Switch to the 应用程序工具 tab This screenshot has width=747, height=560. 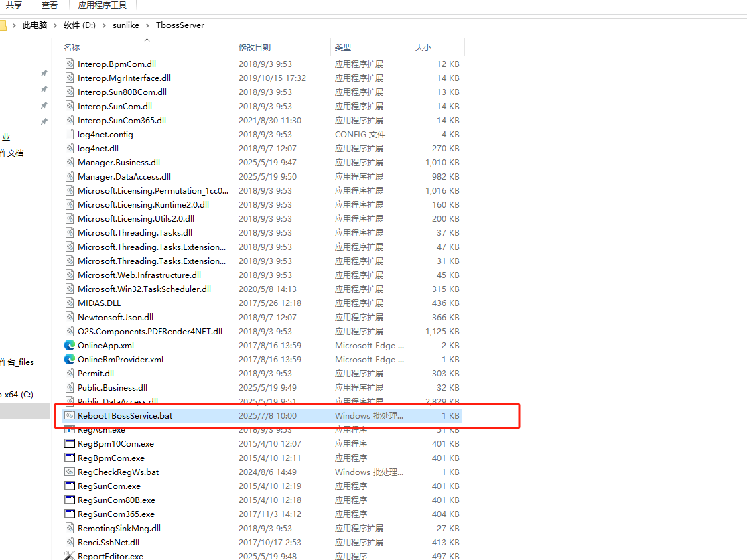(x=103, y=5)
